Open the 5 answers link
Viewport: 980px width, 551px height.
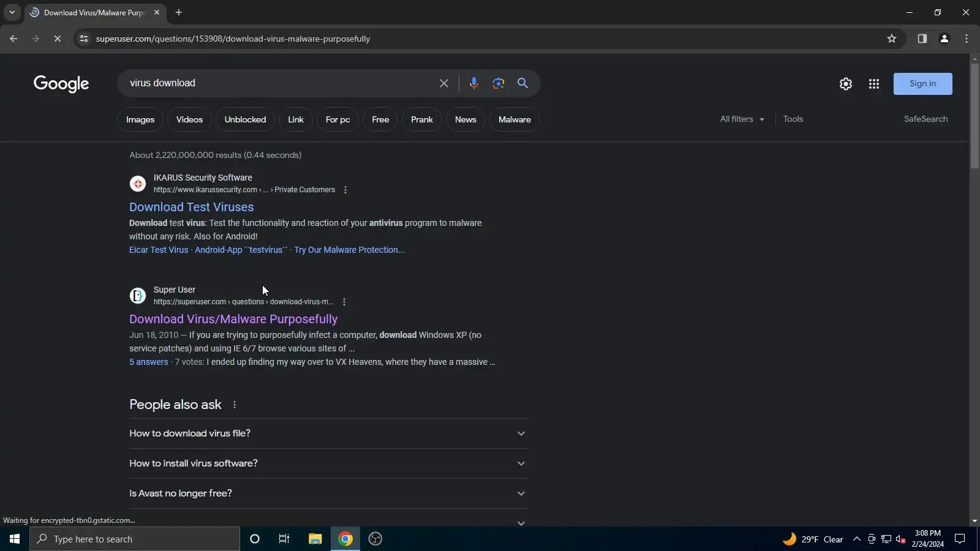[x=149, y=362]
